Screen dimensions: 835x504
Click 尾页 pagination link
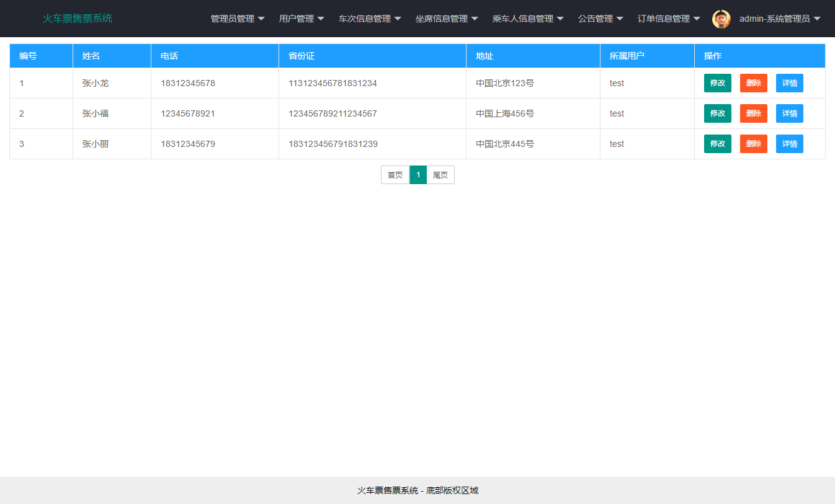(440, 175)
